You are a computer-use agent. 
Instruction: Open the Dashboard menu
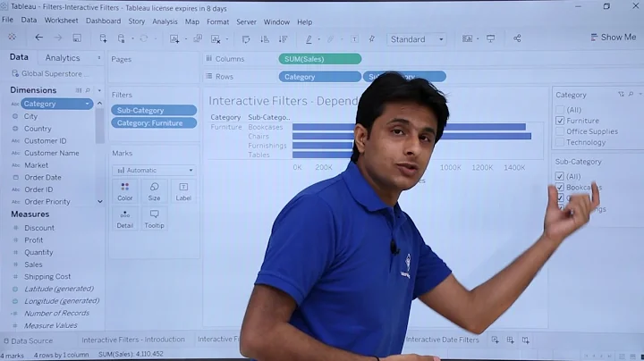pos(103,21)
